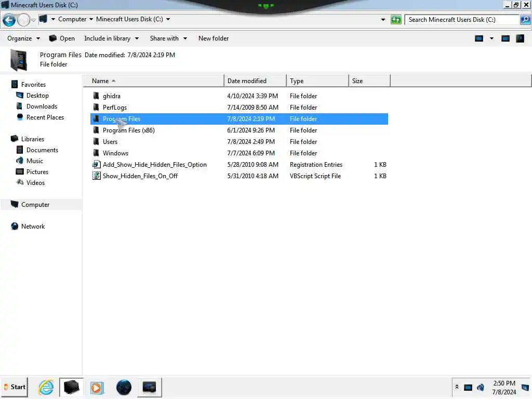
Task: Click the monitor app icon on the taskbar
Action: 149,387
